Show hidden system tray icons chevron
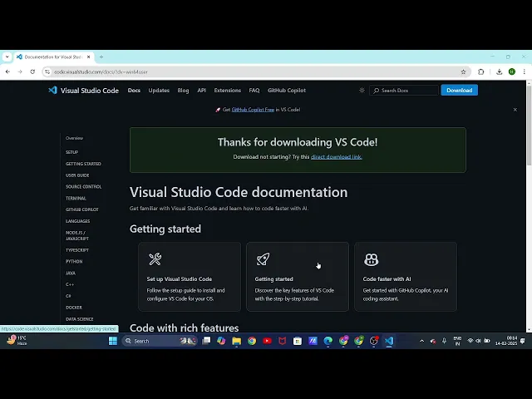The height and width of the screenshot is (399, 532). coord(421,341)
